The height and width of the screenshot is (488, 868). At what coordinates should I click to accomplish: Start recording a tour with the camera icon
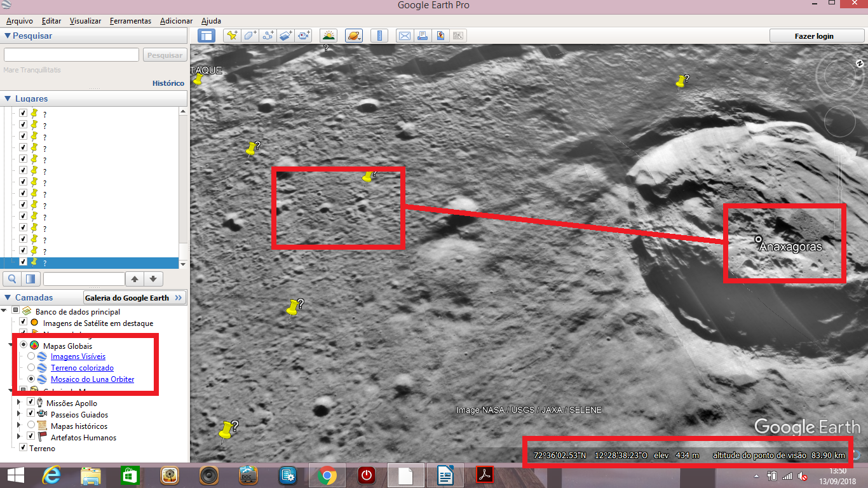pyautogui.click(x=304, y=36)
